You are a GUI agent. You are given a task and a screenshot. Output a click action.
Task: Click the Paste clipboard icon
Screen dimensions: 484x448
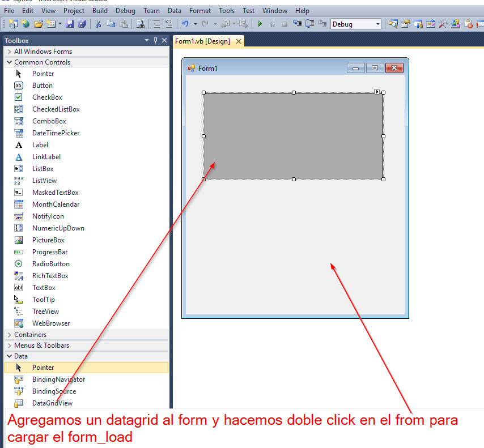pyautogui.click(x=124, y=24)
